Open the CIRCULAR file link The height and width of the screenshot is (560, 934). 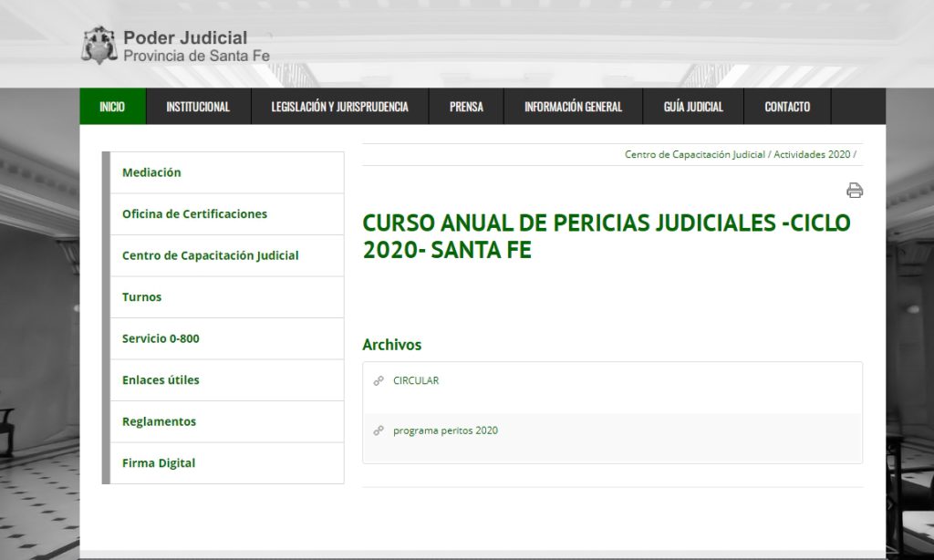[x=416, y=381]
